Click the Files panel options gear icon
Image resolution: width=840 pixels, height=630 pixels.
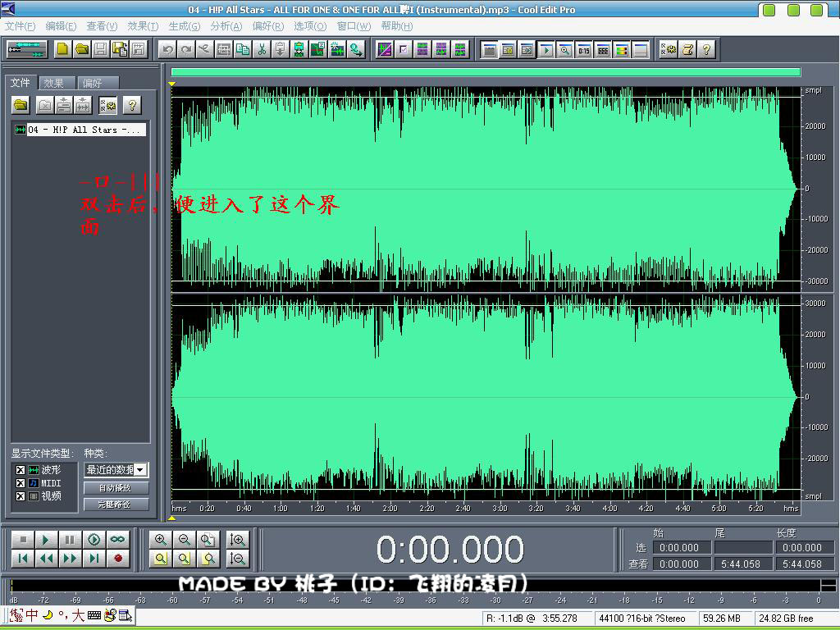tap(107, 105)
